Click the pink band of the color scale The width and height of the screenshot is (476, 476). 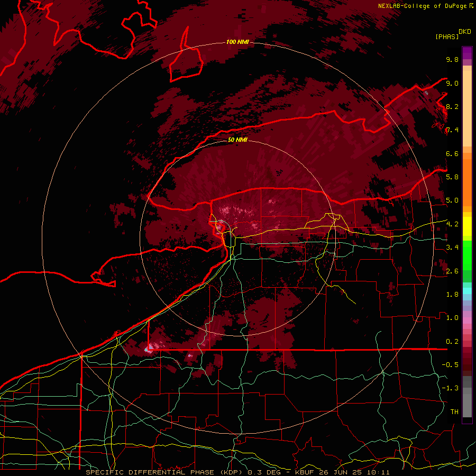pos(467,321)
